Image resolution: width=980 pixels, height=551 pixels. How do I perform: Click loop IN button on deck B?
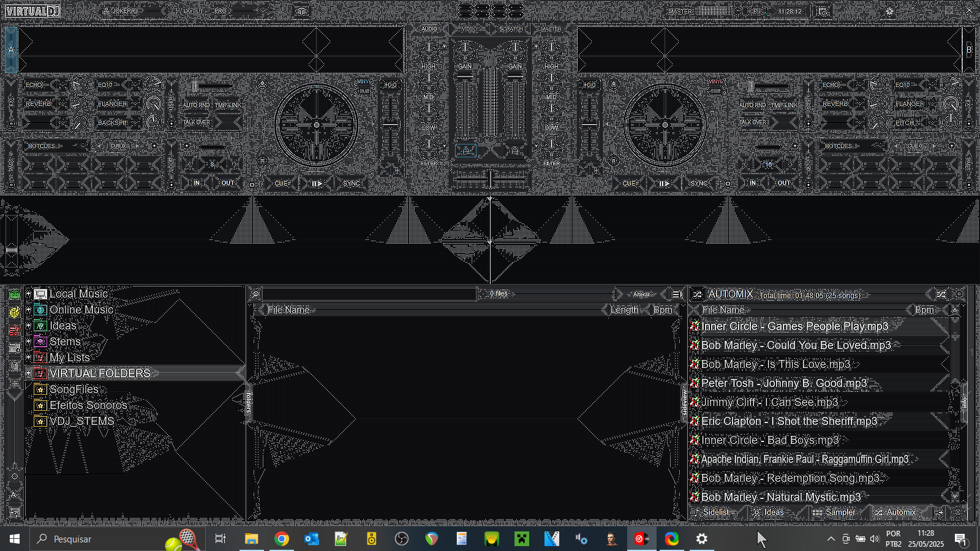[753, 183]
